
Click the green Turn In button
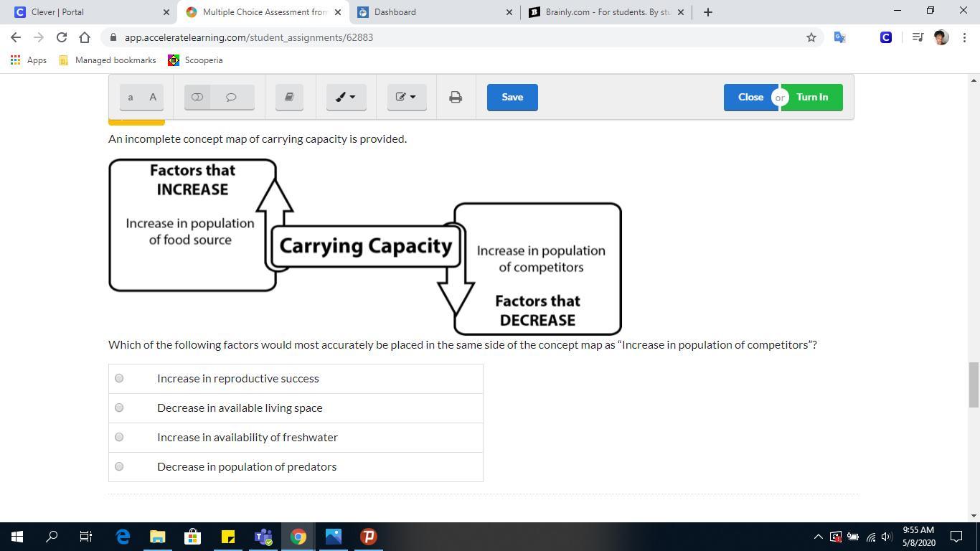pos(812,97)
